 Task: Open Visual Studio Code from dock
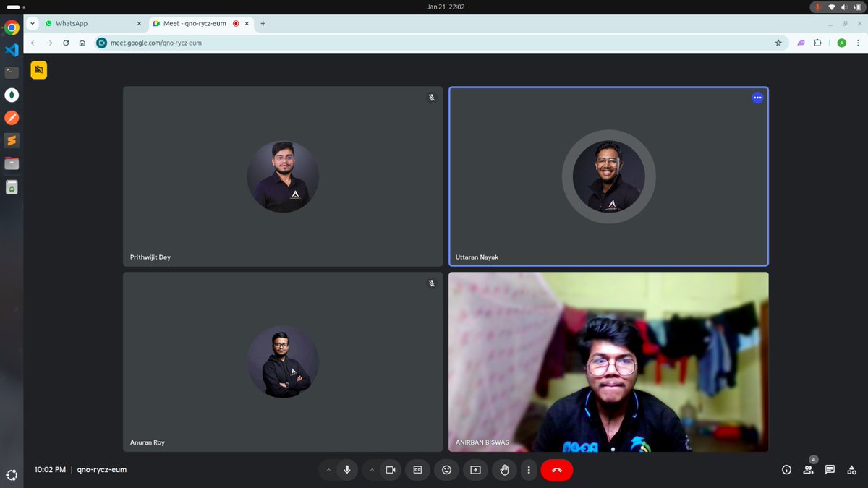(x=12, y=50)
